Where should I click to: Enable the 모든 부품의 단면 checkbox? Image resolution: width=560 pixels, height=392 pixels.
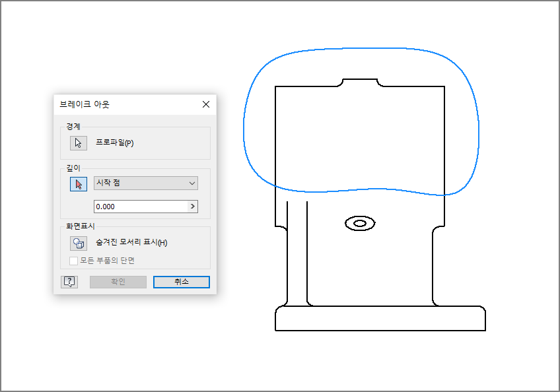73,261
